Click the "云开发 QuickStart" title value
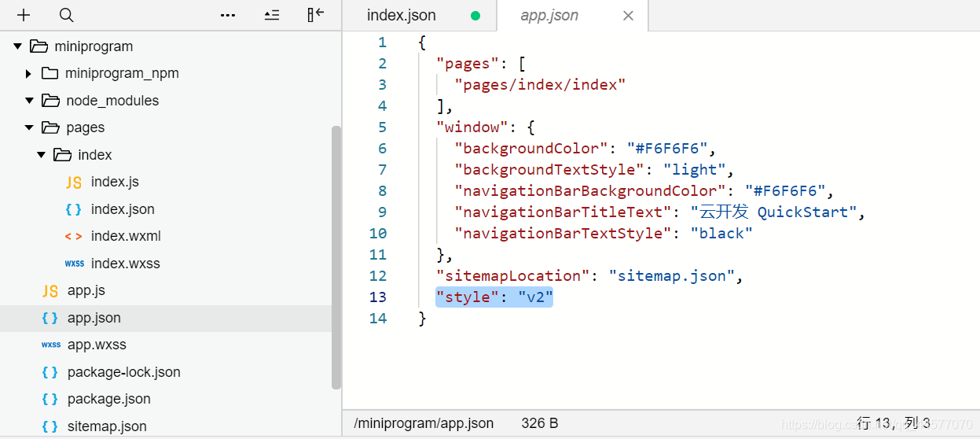Viewport: 980px width, 439px height. click(773, 212)
